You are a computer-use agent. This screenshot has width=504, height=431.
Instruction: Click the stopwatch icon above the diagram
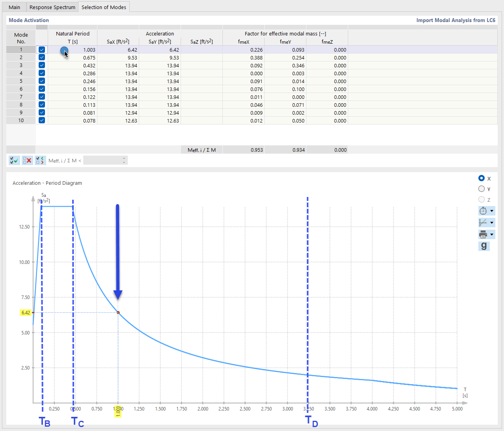[483, 210]
